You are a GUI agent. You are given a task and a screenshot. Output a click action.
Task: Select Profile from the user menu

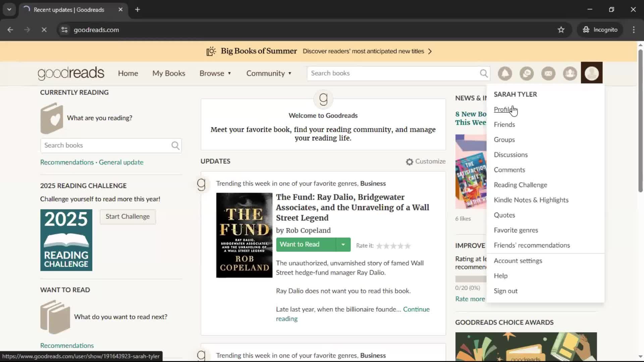tap(503, 110)
